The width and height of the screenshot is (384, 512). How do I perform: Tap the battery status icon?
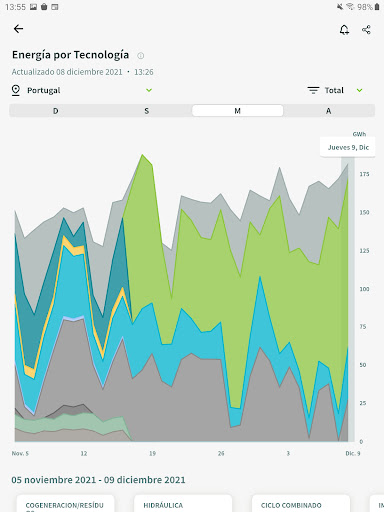[x=377, y=7]
